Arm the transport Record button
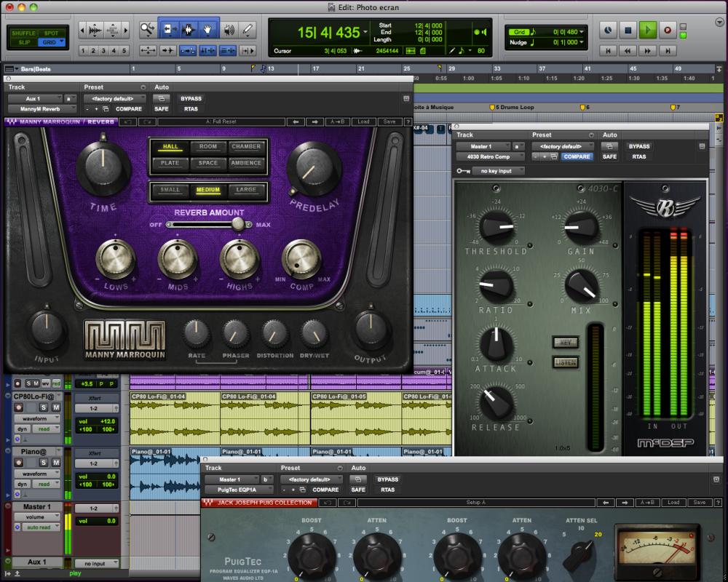 pyautogui.click(x=667, y=31)
